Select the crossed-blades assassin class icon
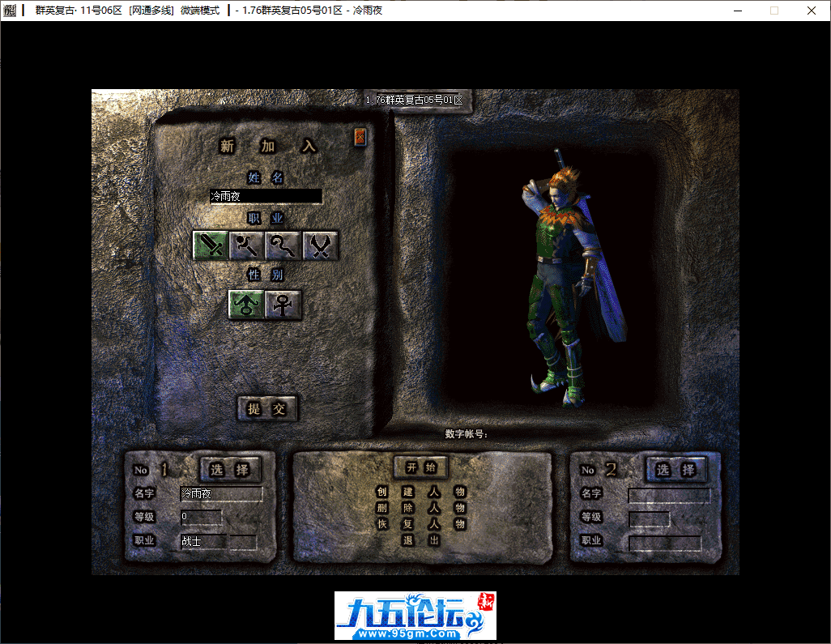Viewport: 831px width, 644px height. (x=320, y=245)
